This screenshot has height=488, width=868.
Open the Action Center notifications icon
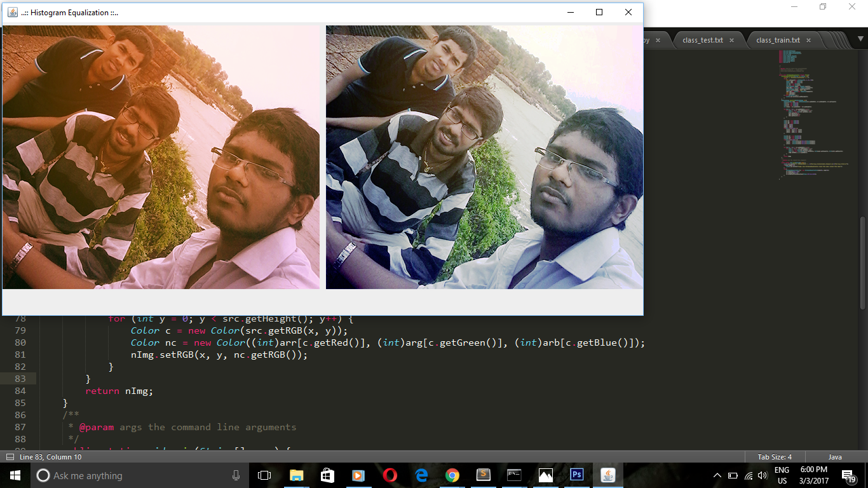[x=849, y=475]
